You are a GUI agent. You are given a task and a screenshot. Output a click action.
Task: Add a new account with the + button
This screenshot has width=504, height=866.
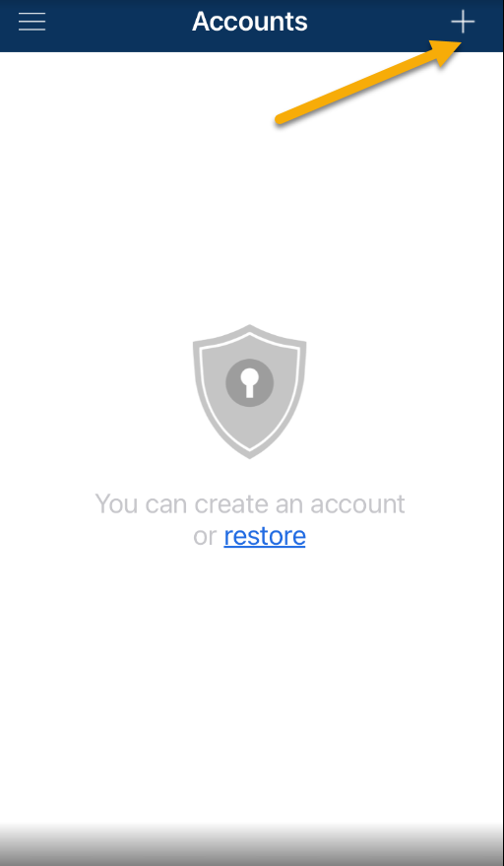coord(463,22)
